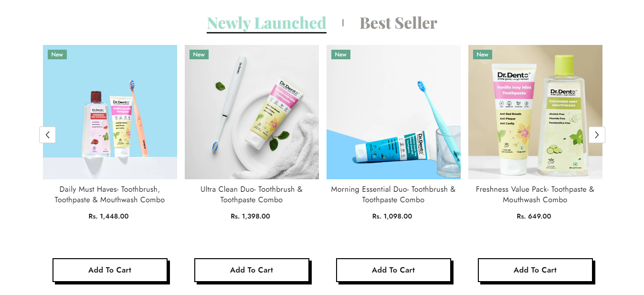
Task: Click the Rs. 1,448.00 price
Action: [x=108, y=217]
